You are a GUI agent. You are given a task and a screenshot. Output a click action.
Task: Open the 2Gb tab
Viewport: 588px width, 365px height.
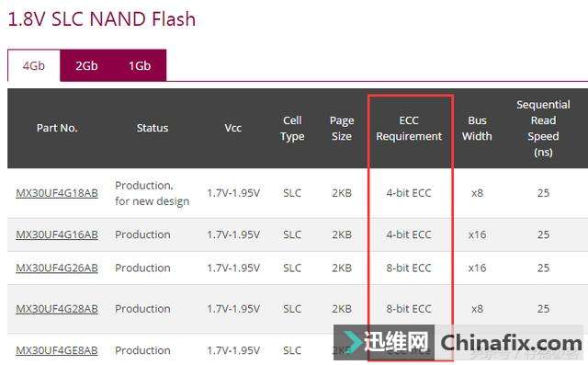86,65
